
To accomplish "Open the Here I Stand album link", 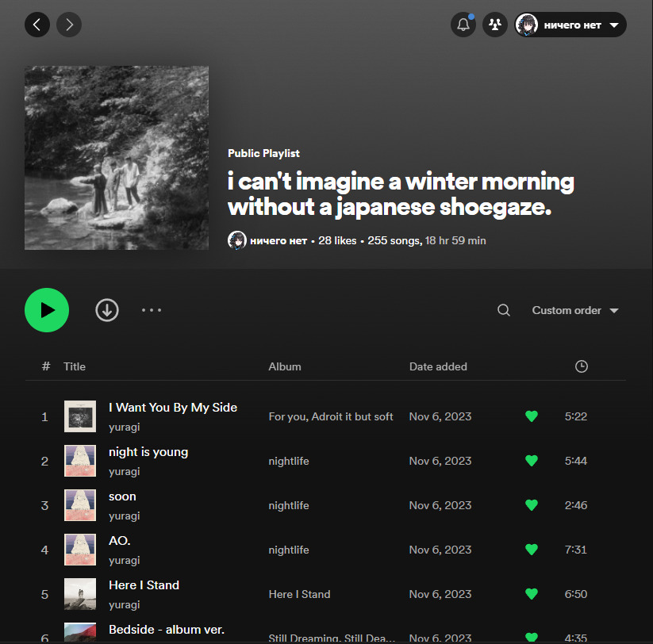I will click(x=299, y=595).
